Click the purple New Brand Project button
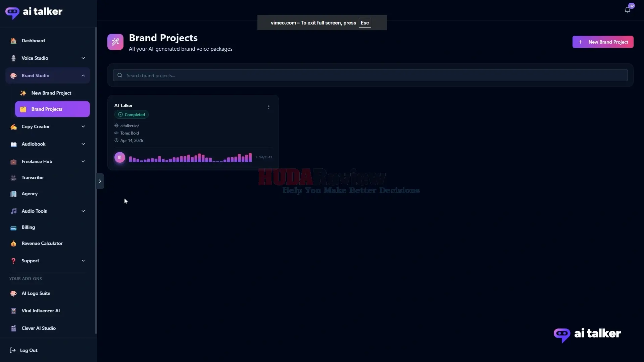The image size is (644, 362). (603, 42)
